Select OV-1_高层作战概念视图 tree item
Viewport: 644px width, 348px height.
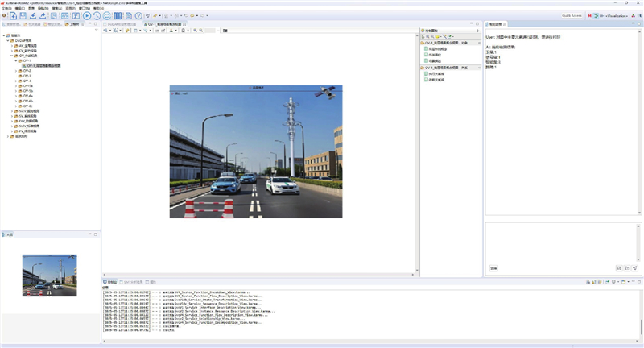click(x=44, y=65)
